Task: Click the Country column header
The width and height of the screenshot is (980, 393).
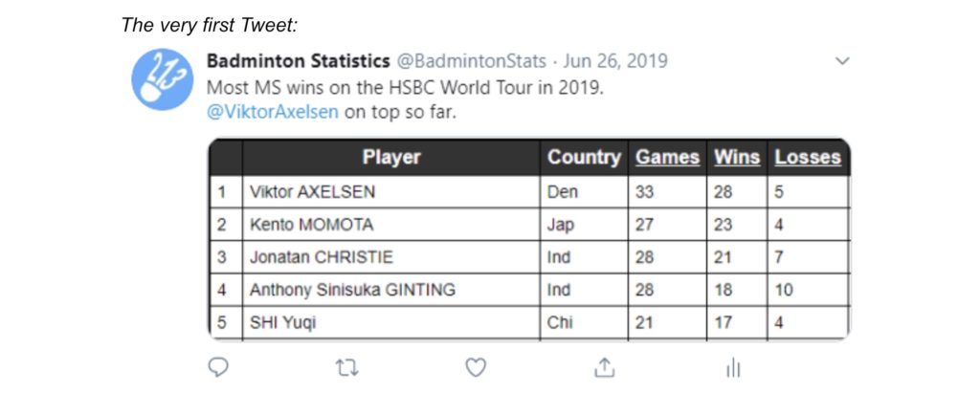Action: (x=585, y=158)
